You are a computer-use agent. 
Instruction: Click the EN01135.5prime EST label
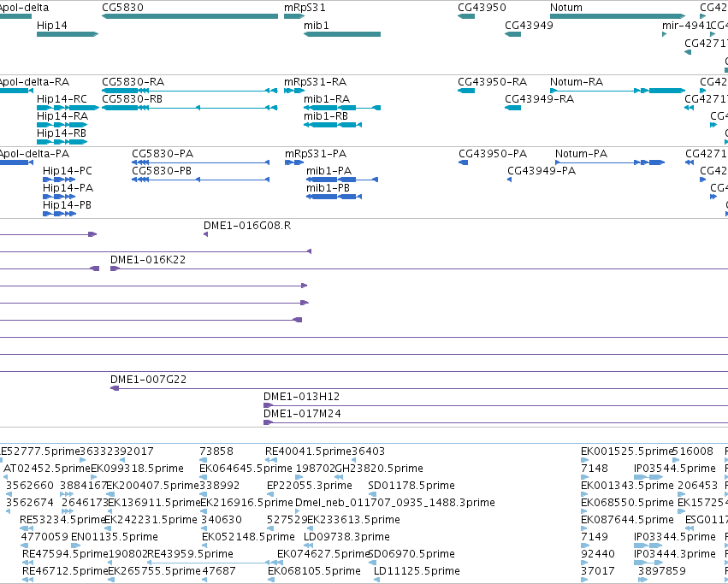[x=115, y=537]
